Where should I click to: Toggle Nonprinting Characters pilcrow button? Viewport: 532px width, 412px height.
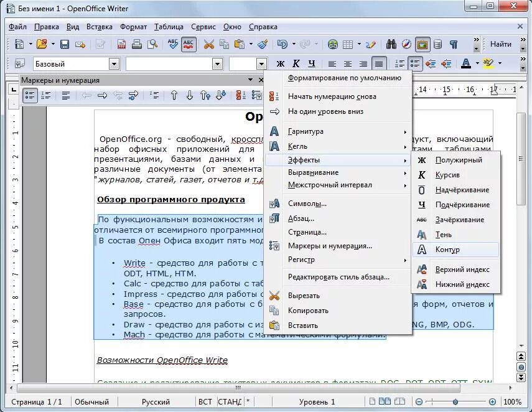454,44
